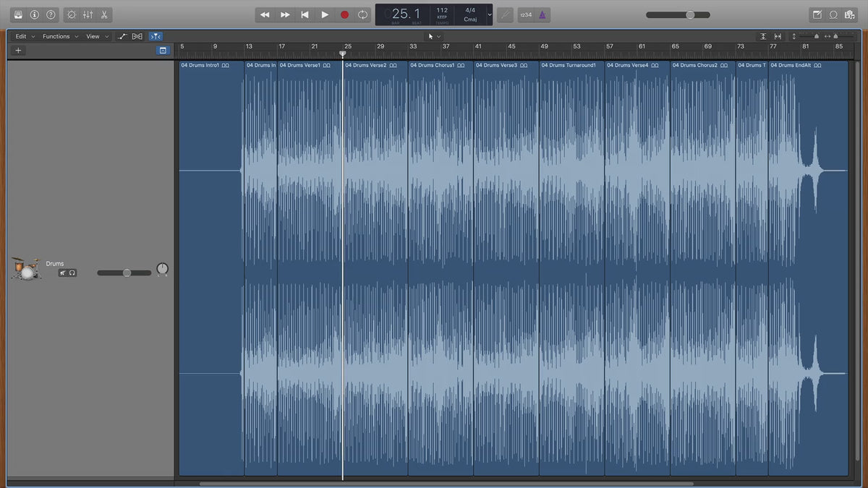Open the Media Browser
The image size is (868, 488).
(x=850, y=14)
